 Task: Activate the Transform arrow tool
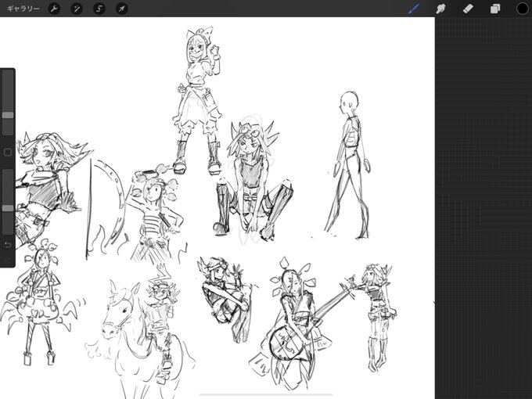click(121, 9)
